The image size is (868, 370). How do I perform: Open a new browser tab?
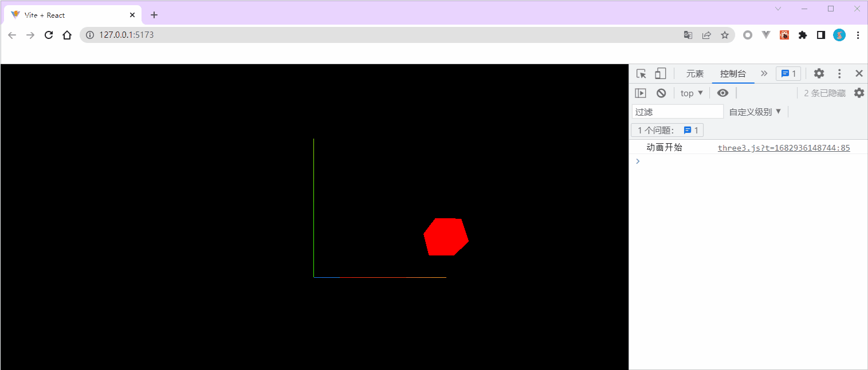154,15
